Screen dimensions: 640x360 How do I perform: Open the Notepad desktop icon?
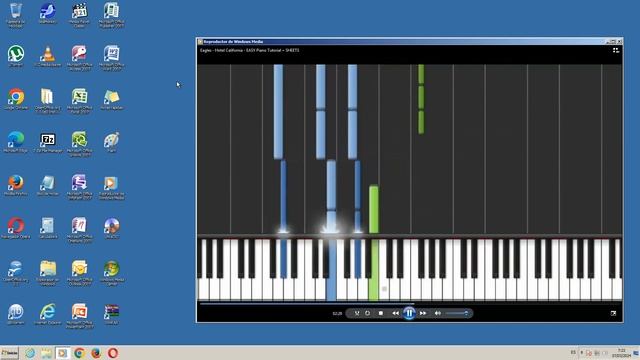(x=47, y=185)
